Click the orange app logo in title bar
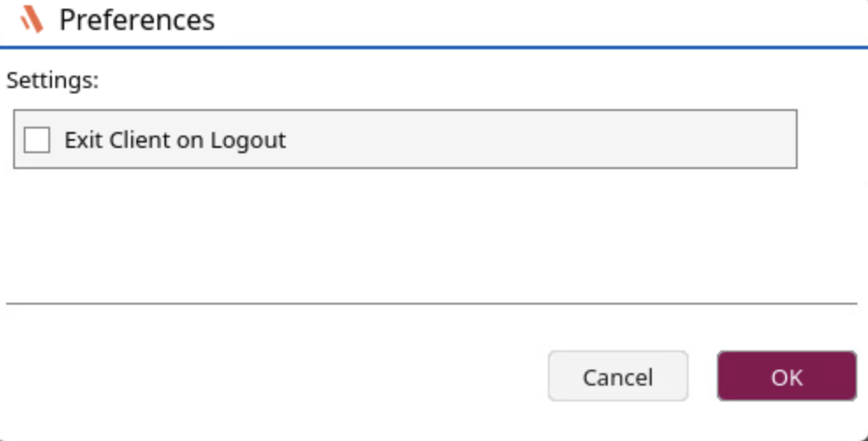 click(x=32, y=19)
